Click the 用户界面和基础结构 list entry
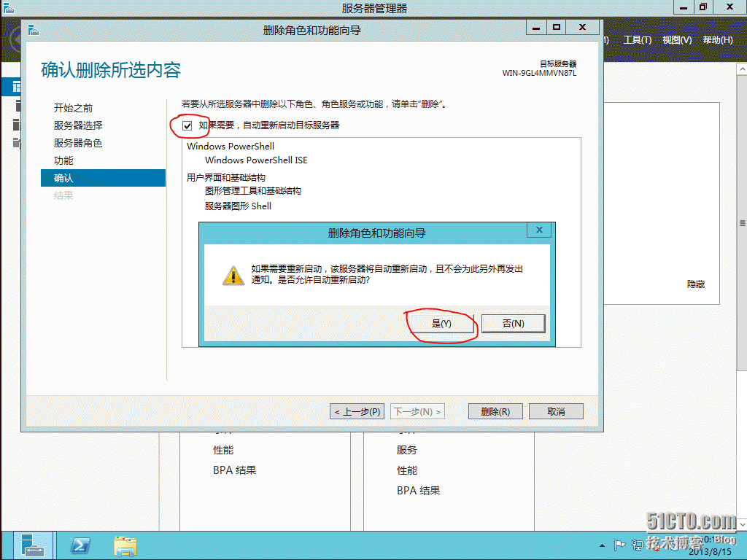Image resolution: width=747 pixels, height=560 pixels. point(226,178)
